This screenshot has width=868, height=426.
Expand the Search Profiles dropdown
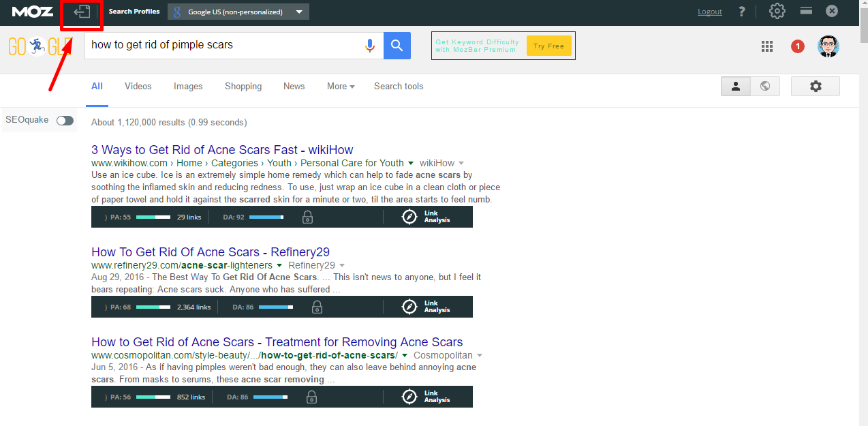[x=299, y=12]
